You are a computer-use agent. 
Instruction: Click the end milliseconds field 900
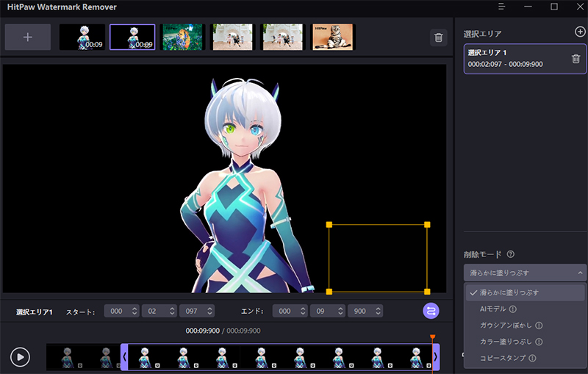365,311
